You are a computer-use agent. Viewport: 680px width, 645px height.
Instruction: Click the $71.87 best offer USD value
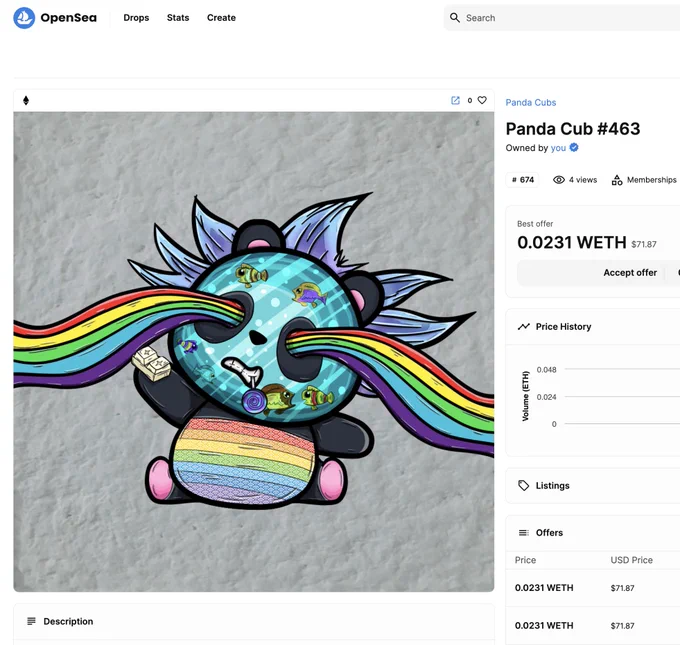[644, 244]
